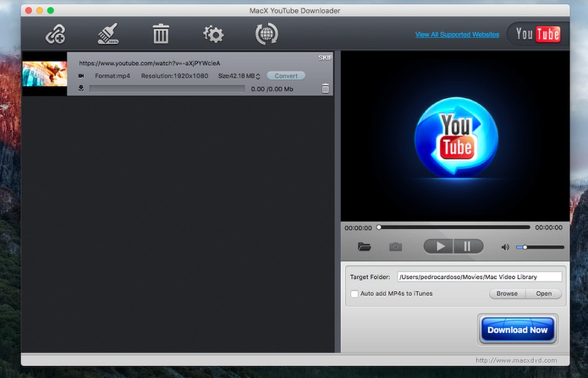Click the download progress bar
588x378 pixels.
click(167, 89)
